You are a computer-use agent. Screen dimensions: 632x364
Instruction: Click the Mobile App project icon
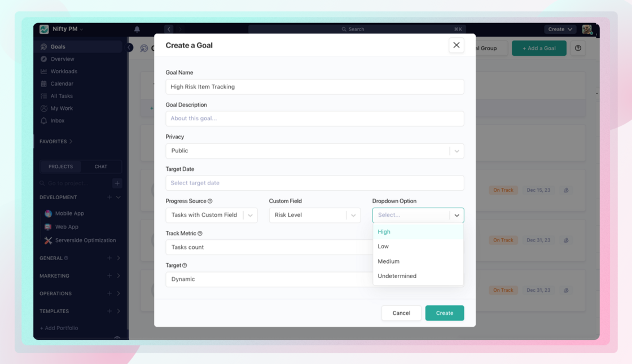point(49,214)
